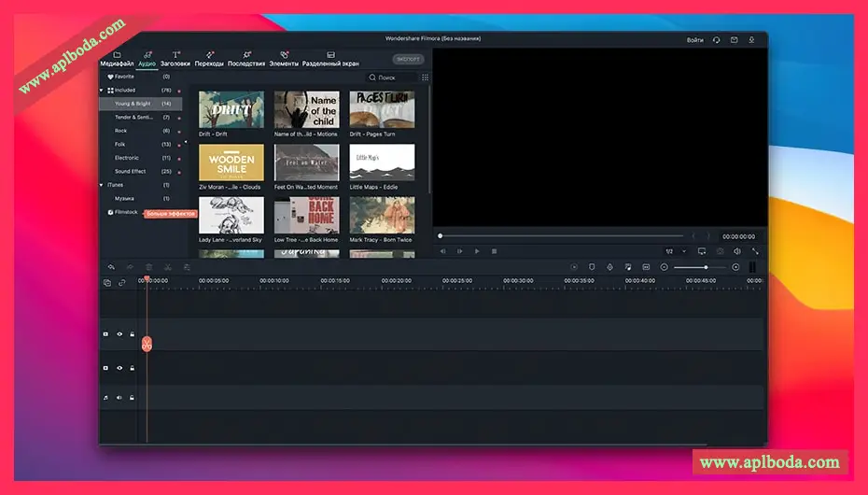Click the ЭКСПОРТ button
This screenshot has width=868, height=495.
(407, 59)
